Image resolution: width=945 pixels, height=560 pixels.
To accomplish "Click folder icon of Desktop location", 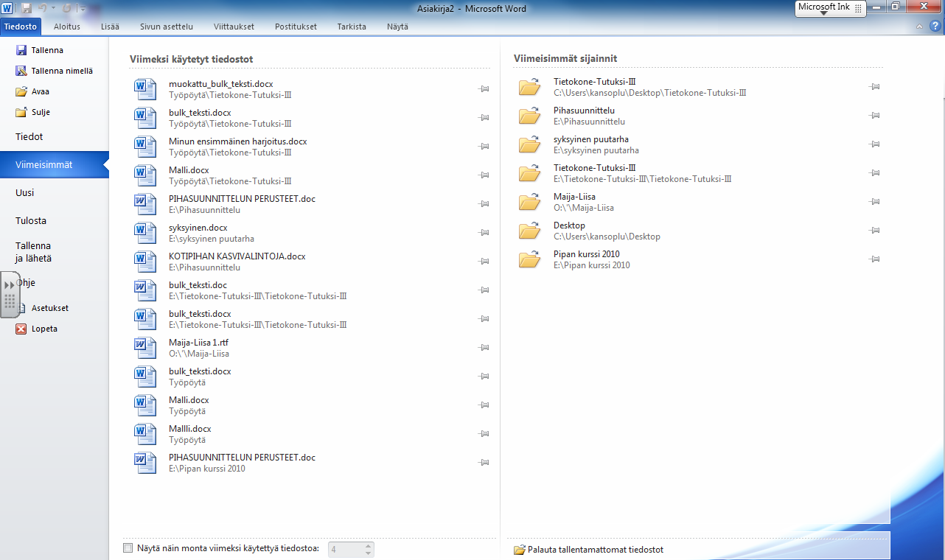I will pos(529,231).
